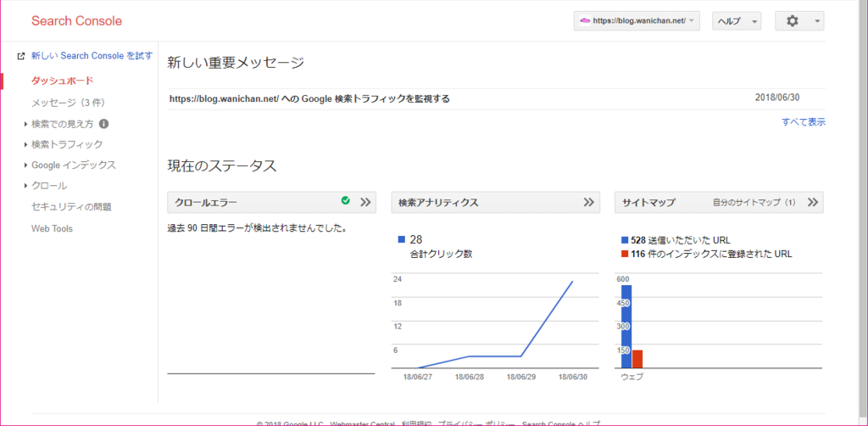Click red legend square for インデックスに登録された URL

625,255
